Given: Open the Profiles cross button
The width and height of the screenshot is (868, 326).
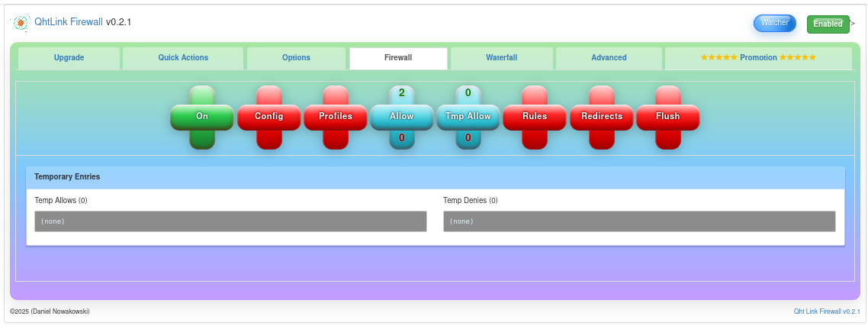Looking at the screenshot, I should pyautogui.click(x=336, y=117).
